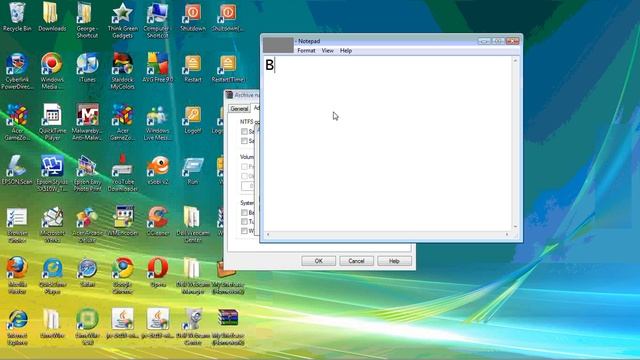Tick the 'B' System checkbox in Archive dialog
This screenshot has height=360, width=640.
[244, 213]
